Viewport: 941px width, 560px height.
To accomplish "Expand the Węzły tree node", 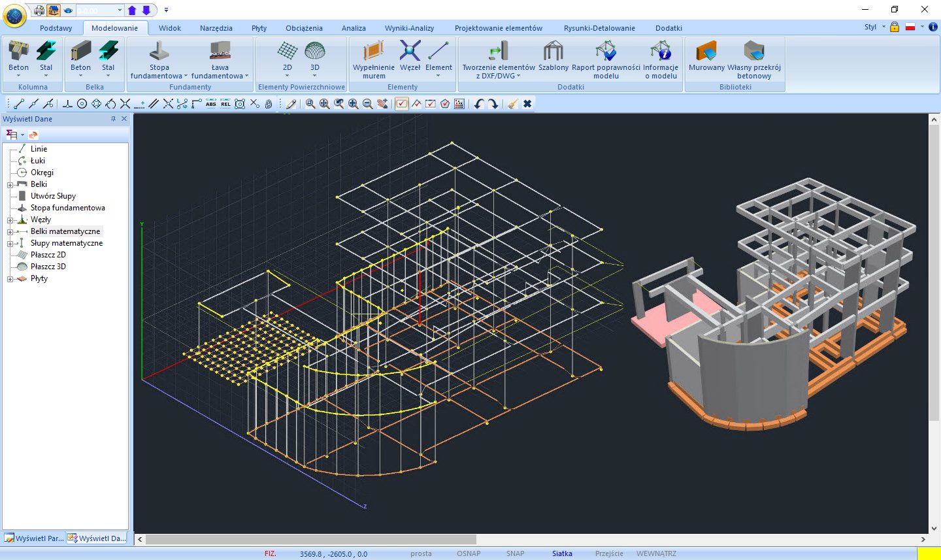I will click(x=10, y=220).
